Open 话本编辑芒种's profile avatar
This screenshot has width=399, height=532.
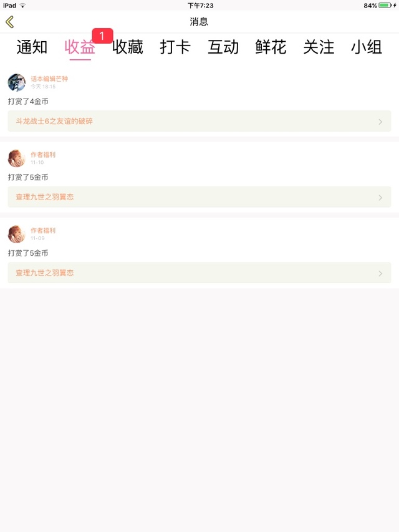[17, 82]
